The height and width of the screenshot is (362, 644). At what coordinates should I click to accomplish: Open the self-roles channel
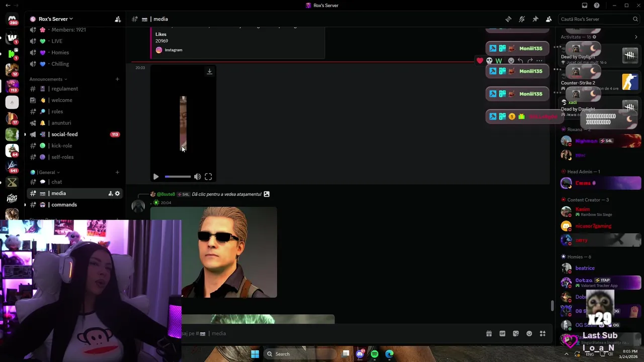[x=74, y=157]
